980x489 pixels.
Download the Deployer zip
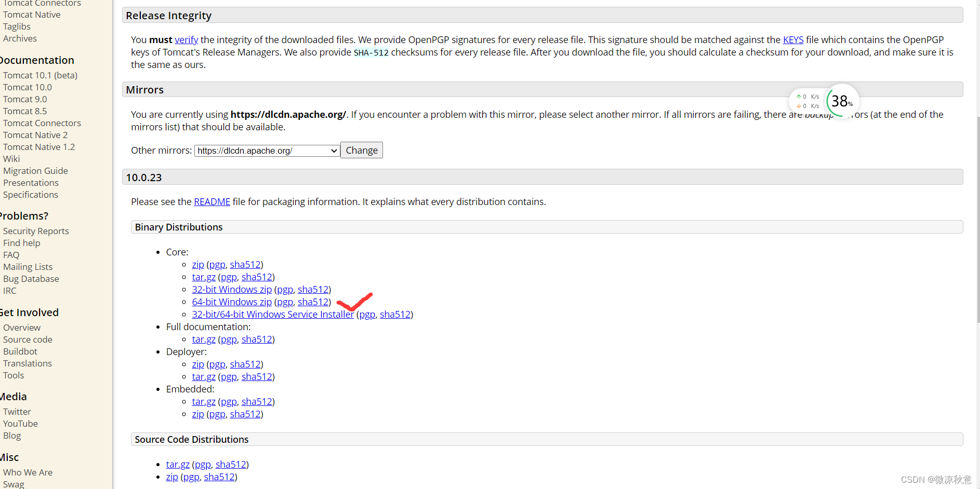coord(198,364)
